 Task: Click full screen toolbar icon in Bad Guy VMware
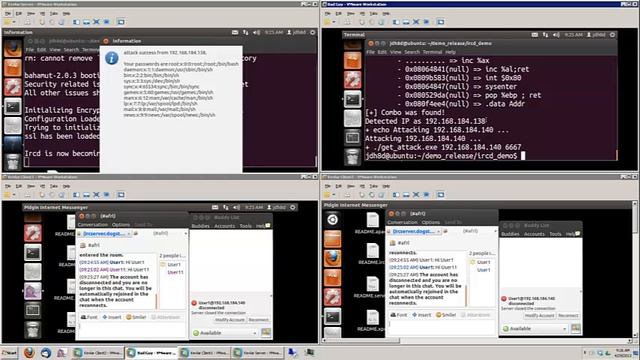(x=416, y=22)
